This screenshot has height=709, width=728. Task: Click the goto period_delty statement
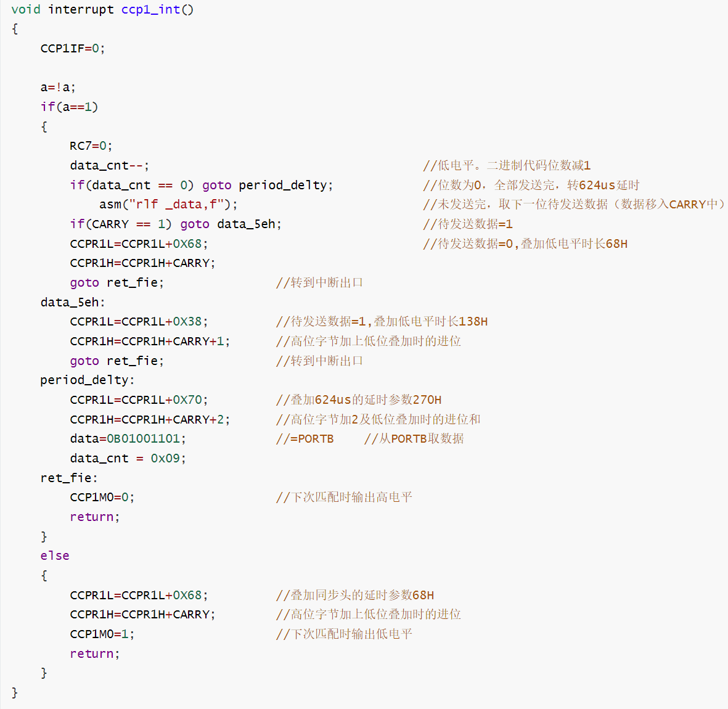(x=268, y=185)
